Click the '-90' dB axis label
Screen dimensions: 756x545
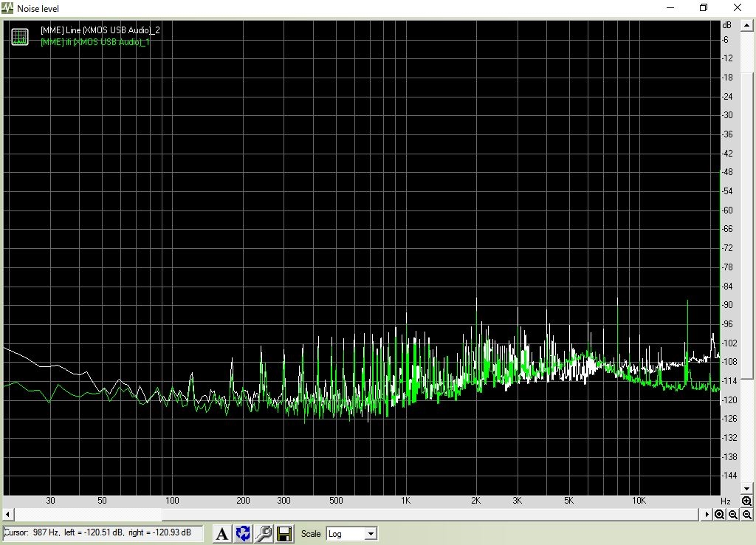[x=727, y=305]
